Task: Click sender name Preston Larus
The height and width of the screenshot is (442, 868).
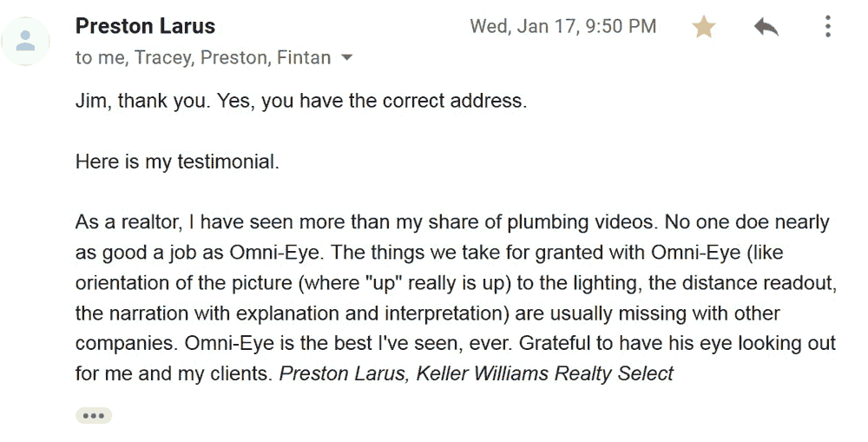Action: point(145,26)
